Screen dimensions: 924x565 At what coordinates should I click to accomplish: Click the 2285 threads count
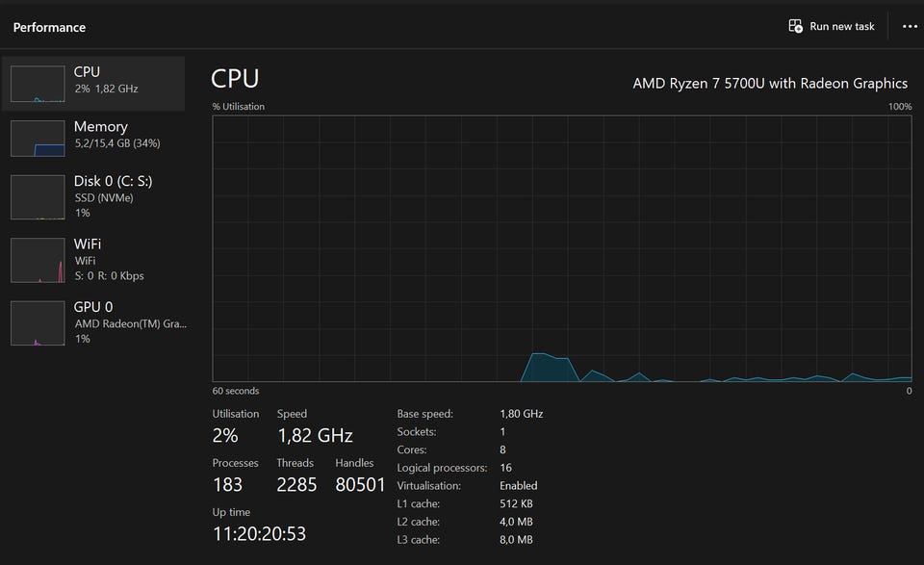point(296,485)
